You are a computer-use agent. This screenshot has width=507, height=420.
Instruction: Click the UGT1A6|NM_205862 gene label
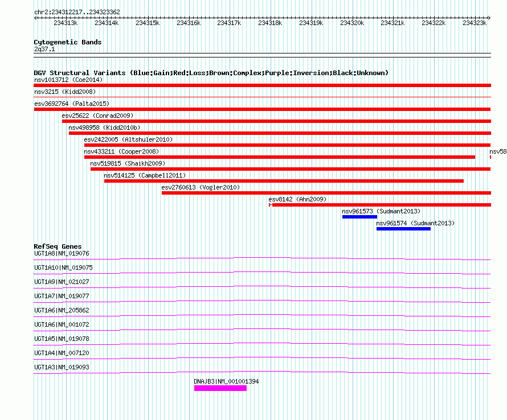62,311
